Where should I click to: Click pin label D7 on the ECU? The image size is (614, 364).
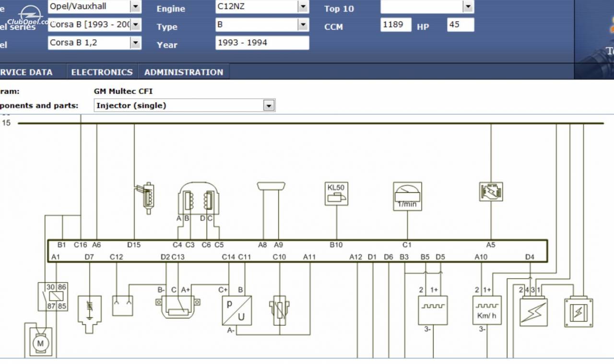click(90, 257)
